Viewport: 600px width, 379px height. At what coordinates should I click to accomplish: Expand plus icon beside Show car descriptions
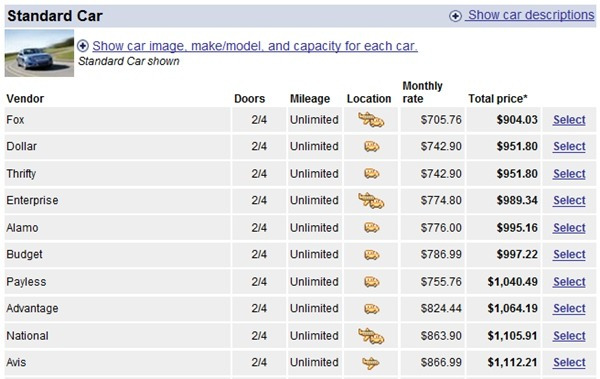coord(455,16)
